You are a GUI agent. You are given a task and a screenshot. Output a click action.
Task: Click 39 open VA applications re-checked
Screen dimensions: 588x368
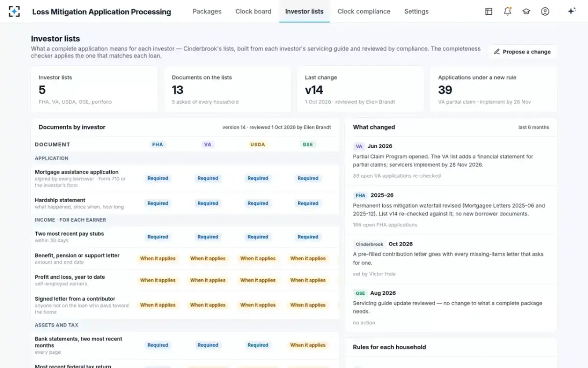click(x=396, y=176)
